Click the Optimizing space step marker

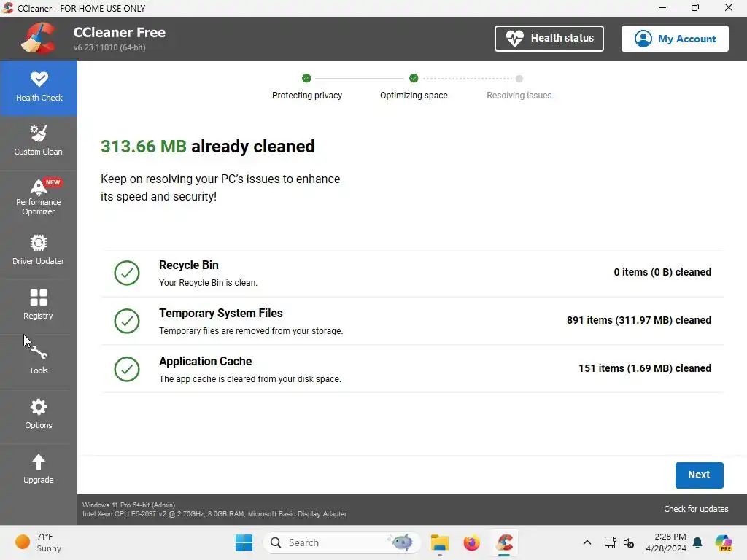[414, 78]
